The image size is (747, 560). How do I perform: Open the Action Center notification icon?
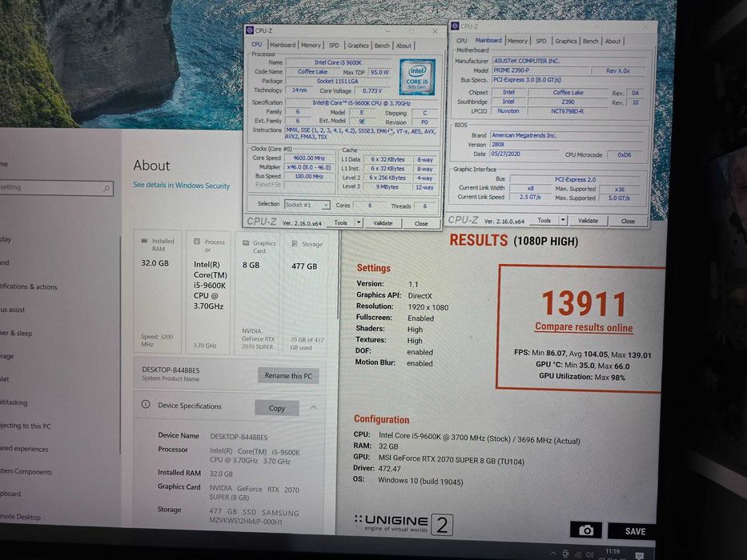click(640, 556)
